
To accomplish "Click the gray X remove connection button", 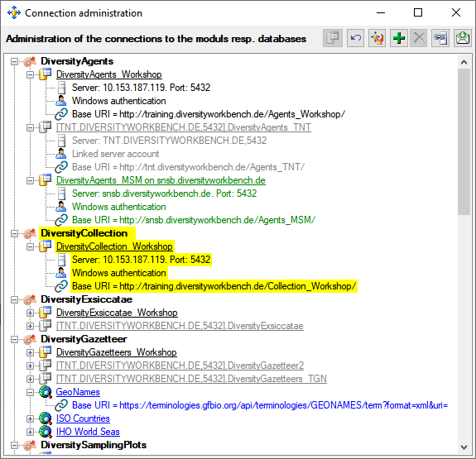I will [419, 38].
